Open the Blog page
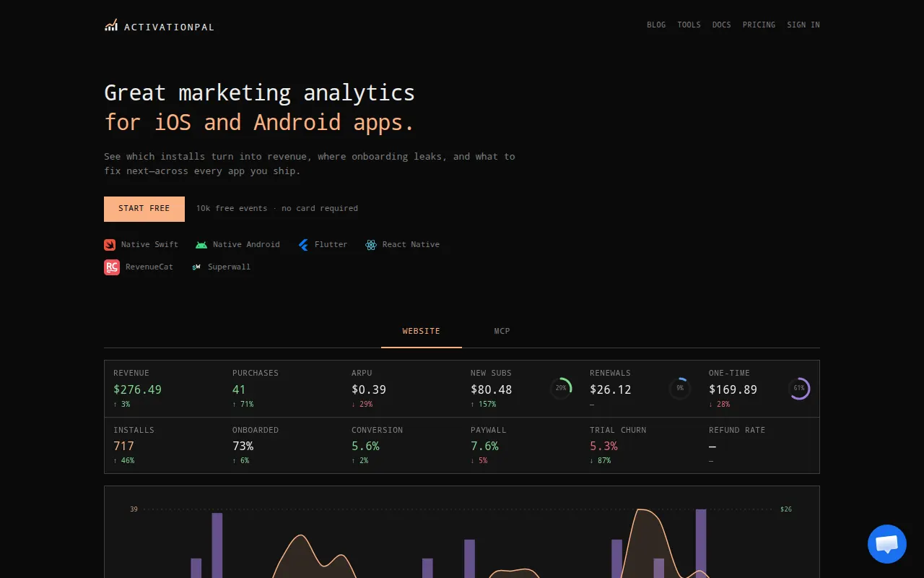This screenshot has height=578, width=924. [x=656, y=25]
